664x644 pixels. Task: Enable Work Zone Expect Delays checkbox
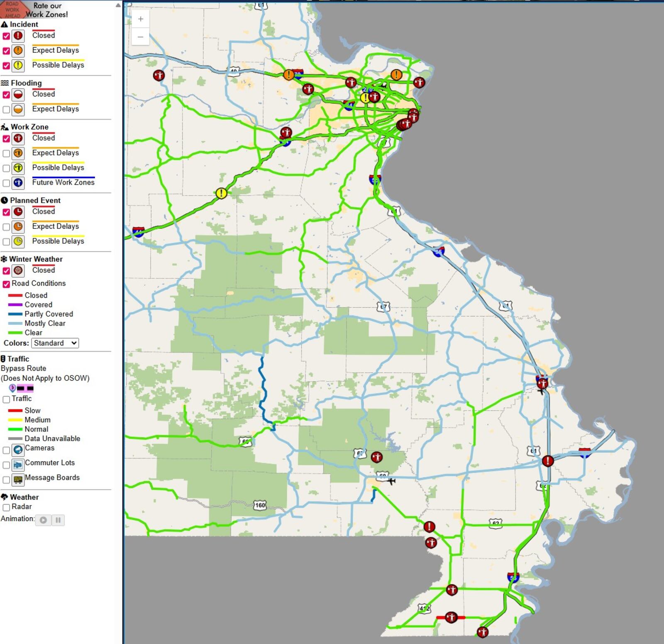click(6, 154)
